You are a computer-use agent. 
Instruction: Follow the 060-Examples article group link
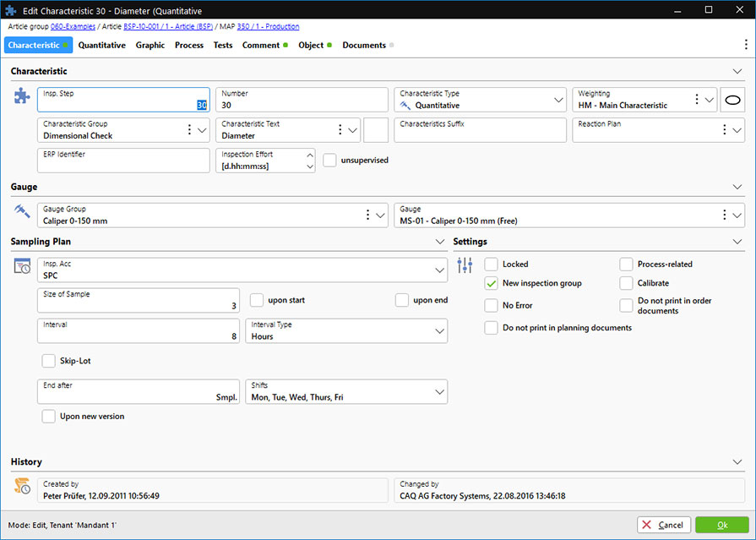[71, 27]
